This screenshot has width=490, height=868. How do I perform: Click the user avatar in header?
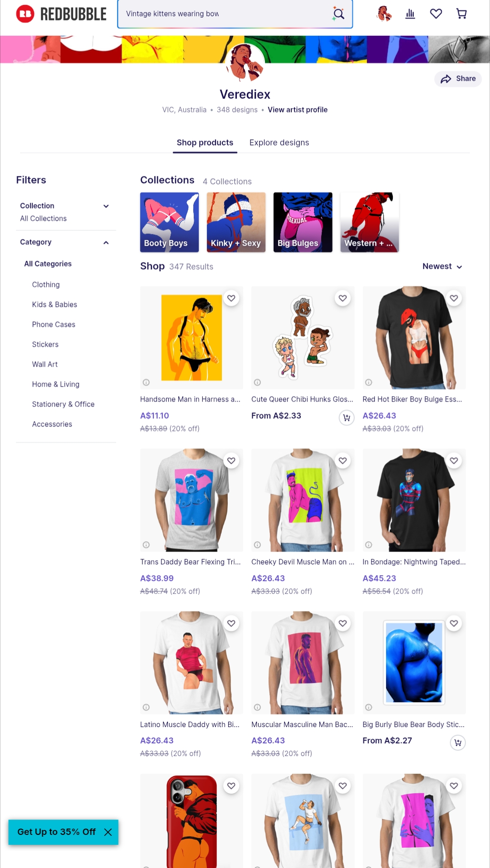384,14
